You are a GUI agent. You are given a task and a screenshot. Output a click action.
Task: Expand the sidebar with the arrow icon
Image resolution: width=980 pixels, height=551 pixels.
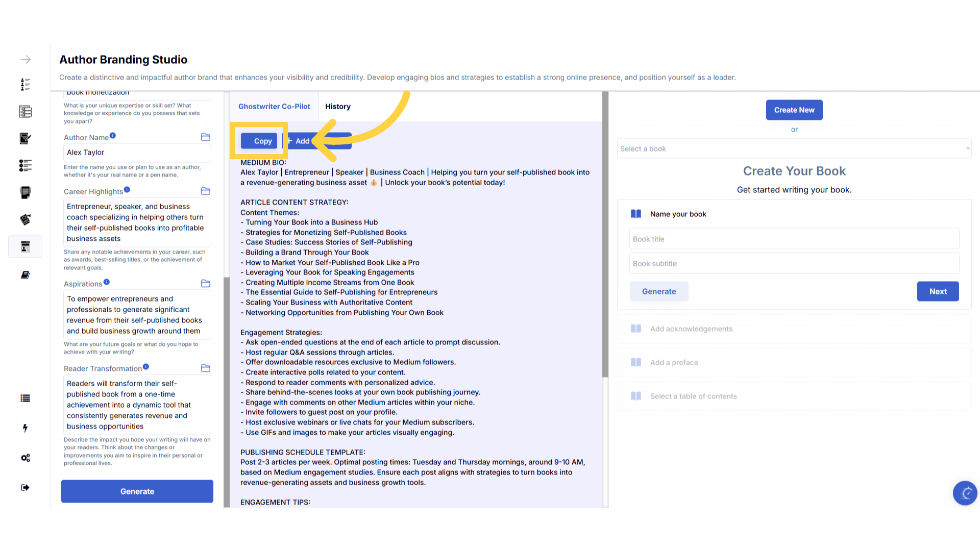click(25, 60)
